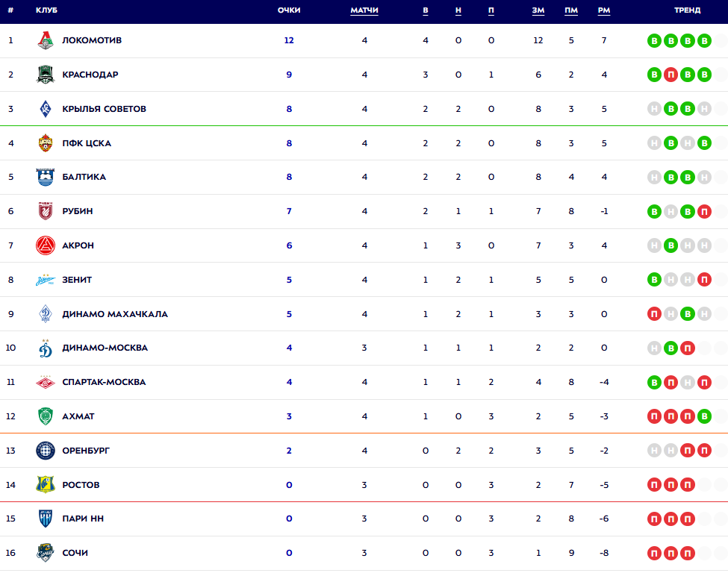The image size is (728, 573).
Task: Click the Сочи club logo
Action: click(46, 553)
